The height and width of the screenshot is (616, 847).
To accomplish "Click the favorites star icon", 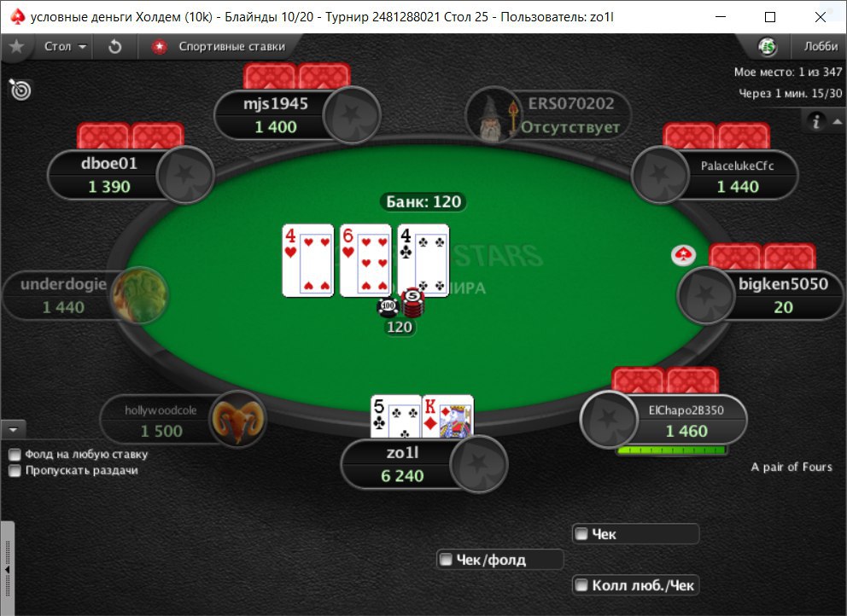I will 17,46.
